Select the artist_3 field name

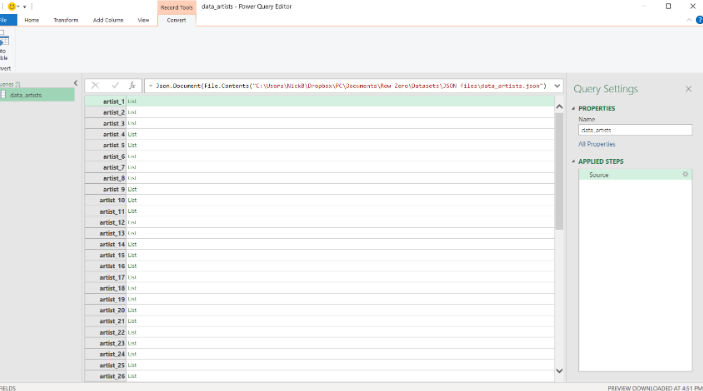pyautogui.click(x=114, y=123)
